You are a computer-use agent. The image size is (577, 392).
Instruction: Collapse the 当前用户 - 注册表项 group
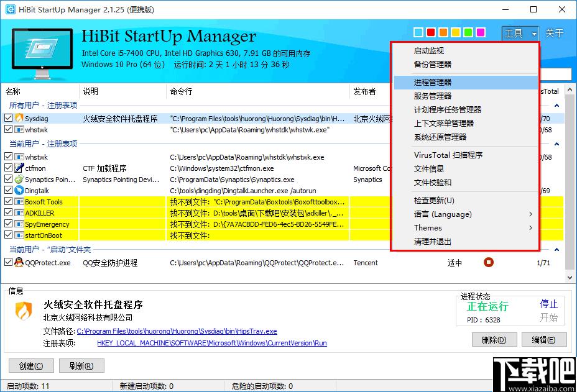click(x=556, y=144)
